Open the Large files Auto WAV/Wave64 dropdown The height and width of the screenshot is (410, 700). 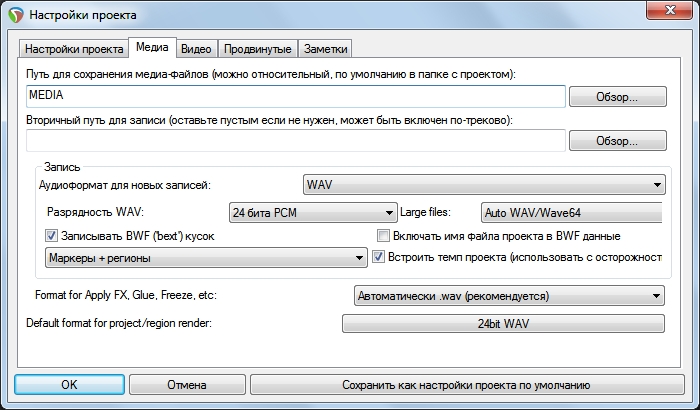click(x=571, y=213)
